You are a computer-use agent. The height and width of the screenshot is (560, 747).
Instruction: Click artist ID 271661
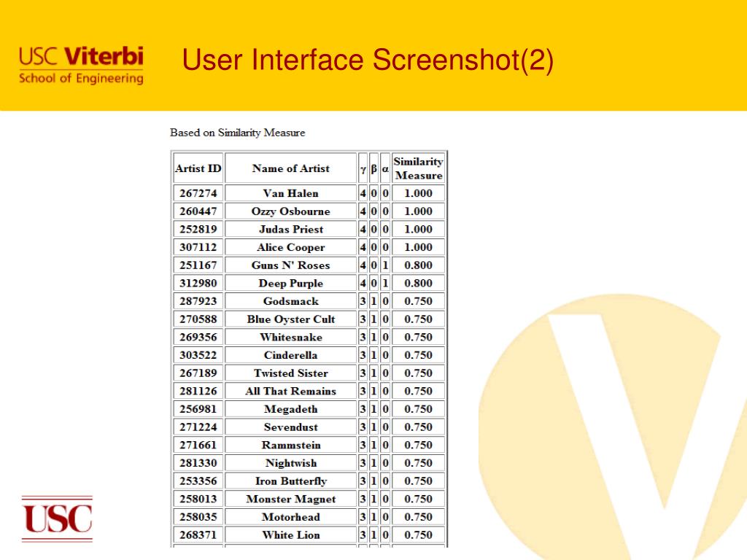(198, 446)
